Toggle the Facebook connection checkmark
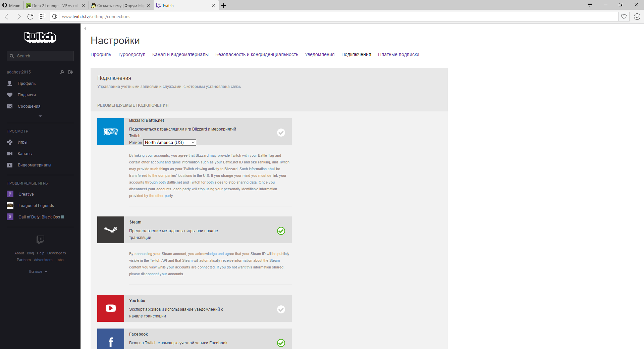 281,343
